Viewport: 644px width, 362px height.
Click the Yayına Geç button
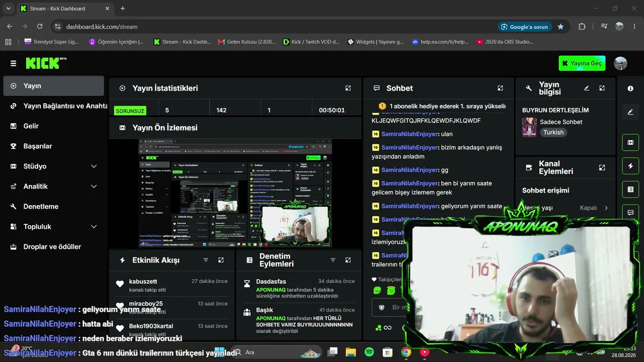tap(582, 63)
